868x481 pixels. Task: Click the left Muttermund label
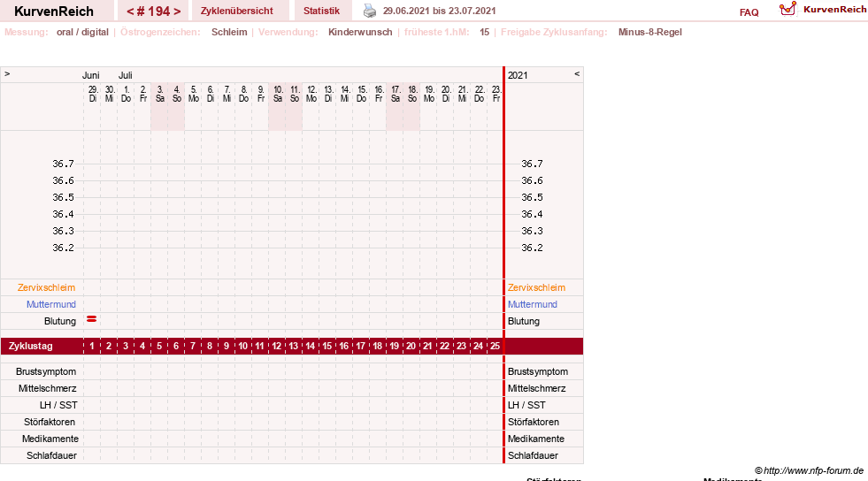pyautogui.click(x=51, y=304)
